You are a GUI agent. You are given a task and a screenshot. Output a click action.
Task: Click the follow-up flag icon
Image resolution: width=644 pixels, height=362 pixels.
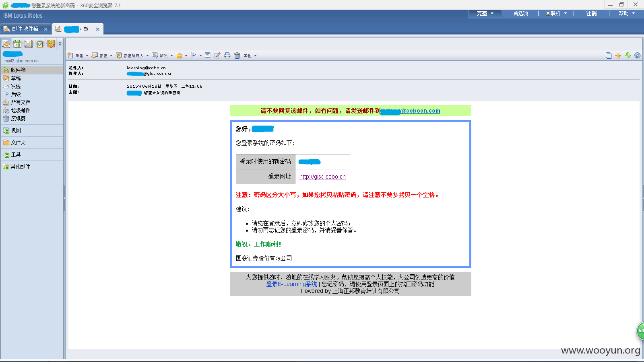(x=194, y=56)
